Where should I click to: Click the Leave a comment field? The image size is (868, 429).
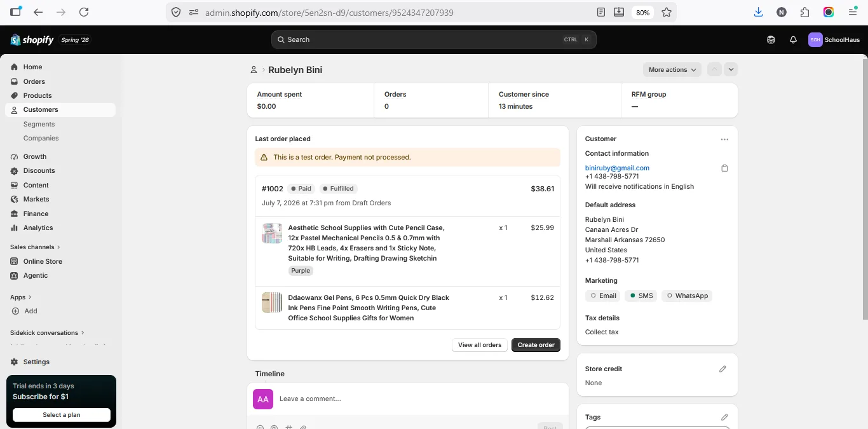(x=419, y=398)
